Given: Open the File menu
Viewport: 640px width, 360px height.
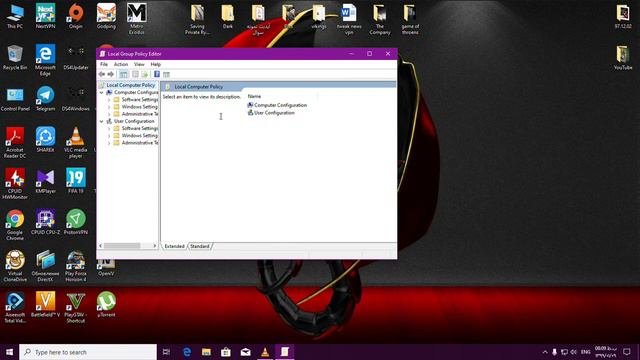Looking at the screenshot, I should point(104,64).
